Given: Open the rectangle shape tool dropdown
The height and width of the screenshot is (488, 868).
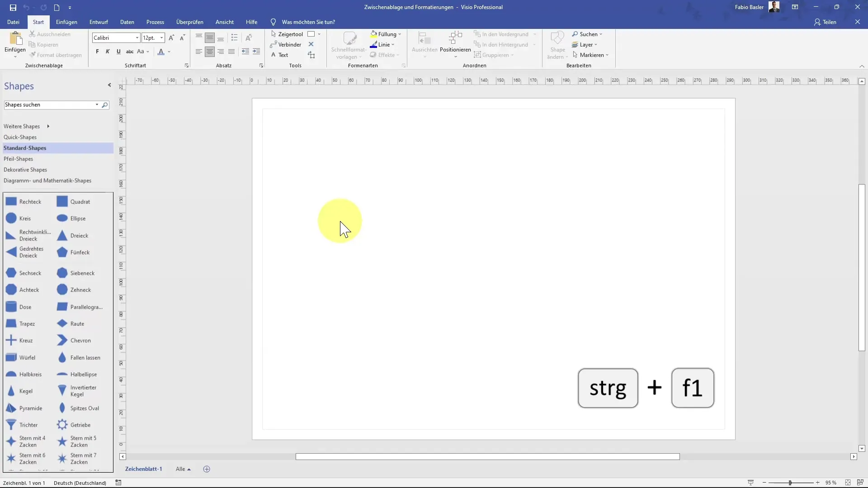Looking at the screenshot, I should pos(319,34).
